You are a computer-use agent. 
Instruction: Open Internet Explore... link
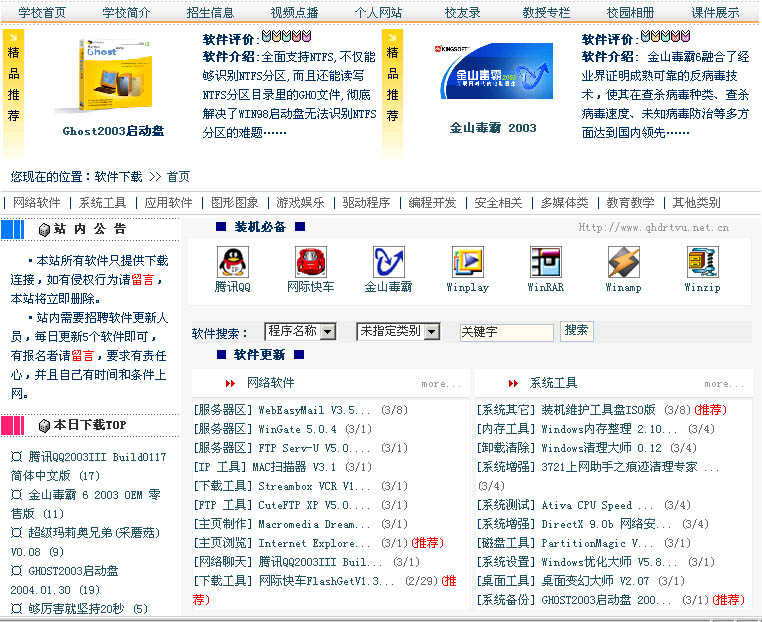[314, 543]
